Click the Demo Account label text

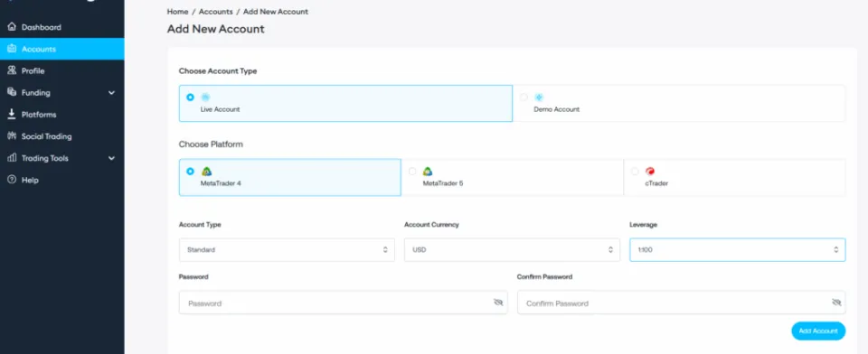[x=556, y=109]
